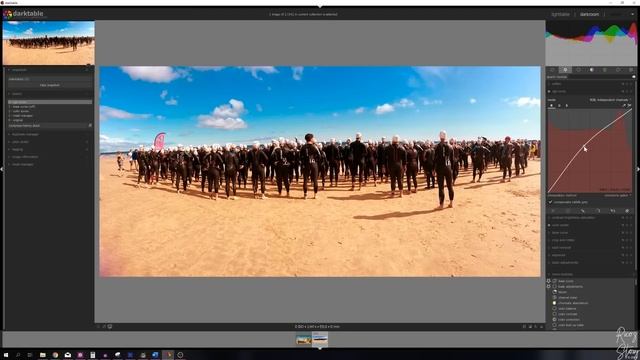This screenshot has height=360, width=640.
Task: Select highlighted 'rgb curve' history entry
Action: pos(50,102)
